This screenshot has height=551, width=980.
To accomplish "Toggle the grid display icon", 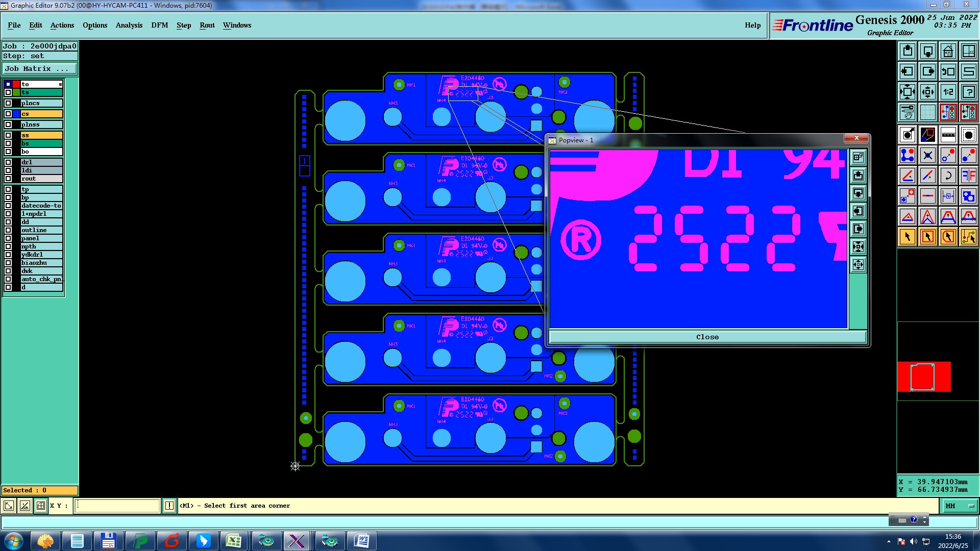I will click(927, 112).
